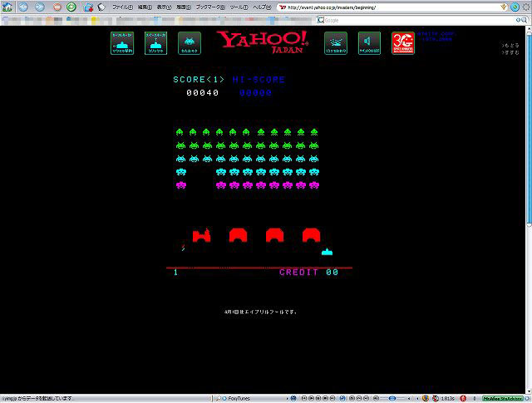
Task: Click the HI-SCORE label
Action: (x=259, y=80)
